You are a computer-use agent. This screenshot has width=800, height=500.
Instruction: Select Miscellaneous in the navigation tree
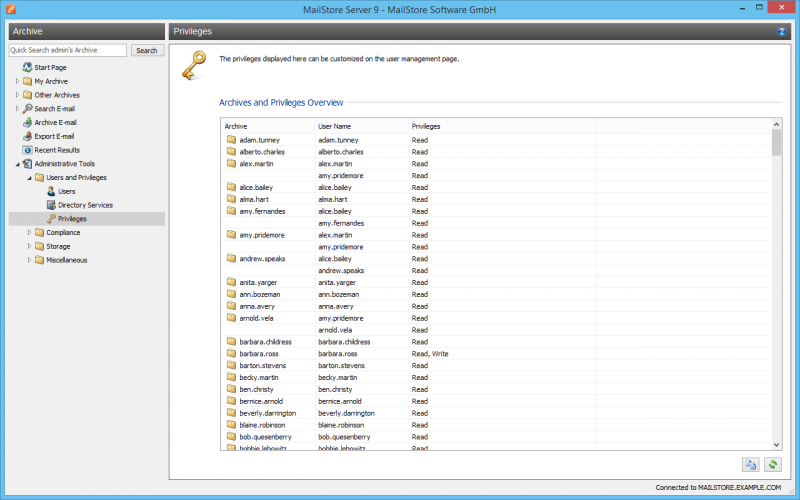pyautogui.click(x=66, y=260)
